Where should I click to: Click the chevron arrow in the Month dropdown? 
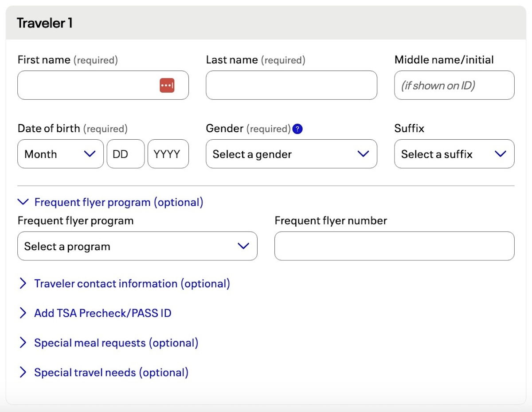pos(90,154)
